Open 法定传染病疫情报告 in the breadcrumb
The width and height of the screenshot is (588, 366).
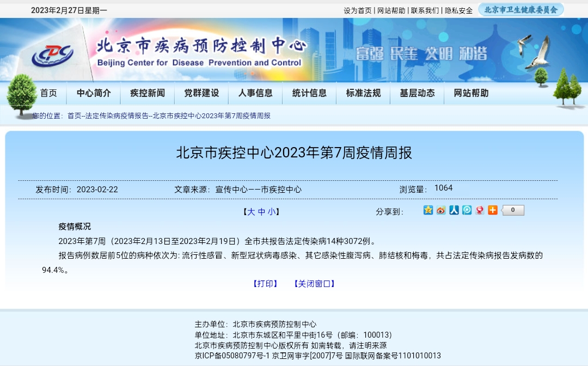click(x=117, y=115)
